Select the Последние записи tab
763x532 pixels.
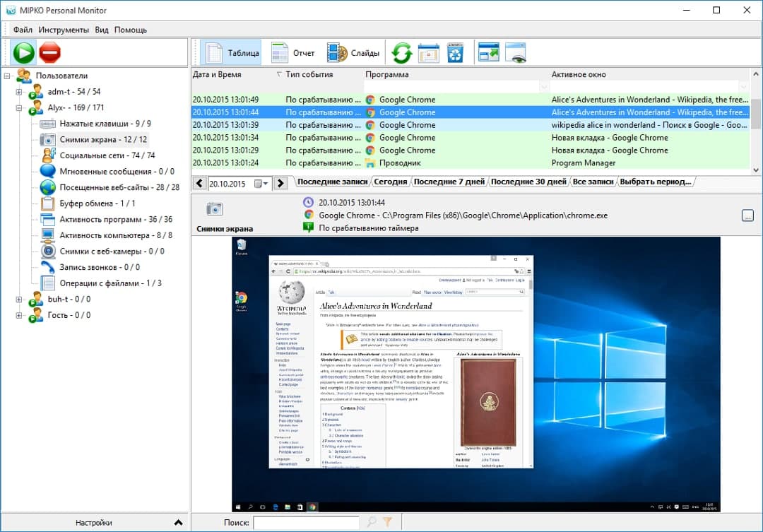click(x=332, y=182)
